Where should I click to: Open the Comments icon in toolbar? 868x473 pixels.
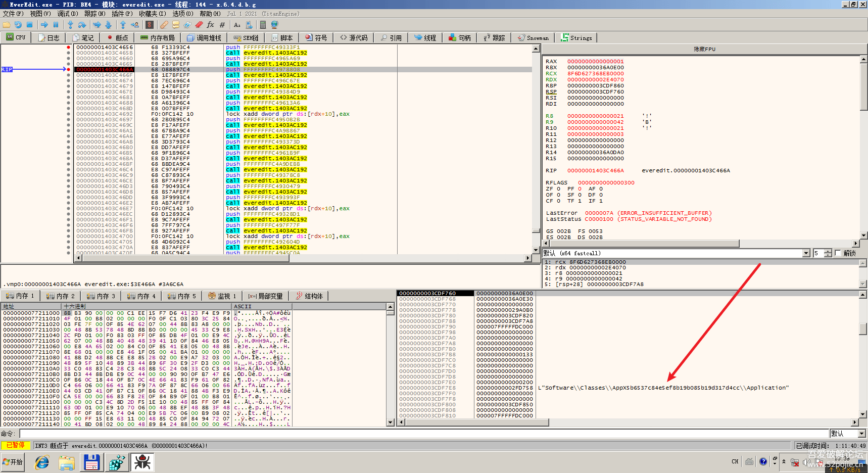tap(176, 25)
